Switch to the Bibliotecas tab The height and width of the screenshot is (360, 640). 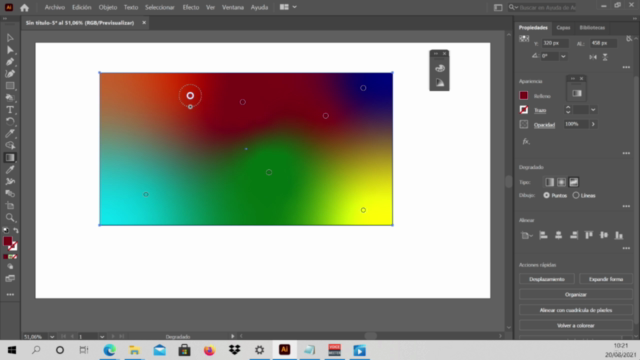tap(592, 28)
